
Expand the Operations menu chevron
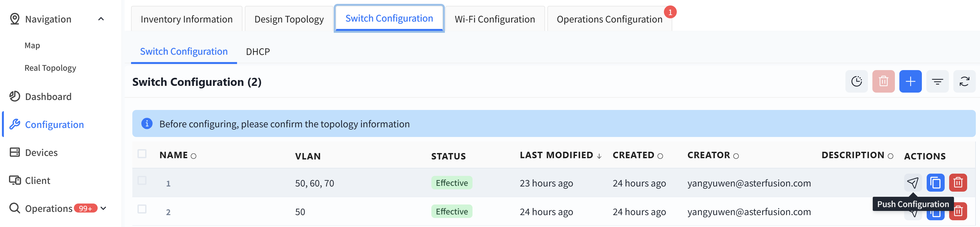click(103, 208)
